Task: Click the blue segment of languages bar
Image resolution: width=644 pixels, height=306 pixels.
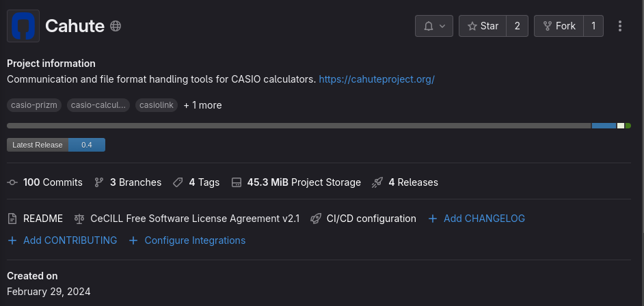Action: (604, 126)
